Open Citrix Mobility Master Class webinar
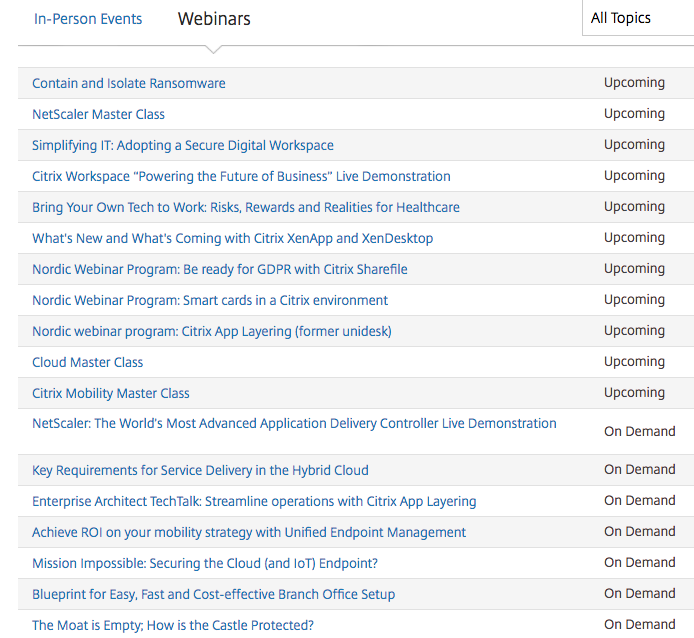 [111, 393]
